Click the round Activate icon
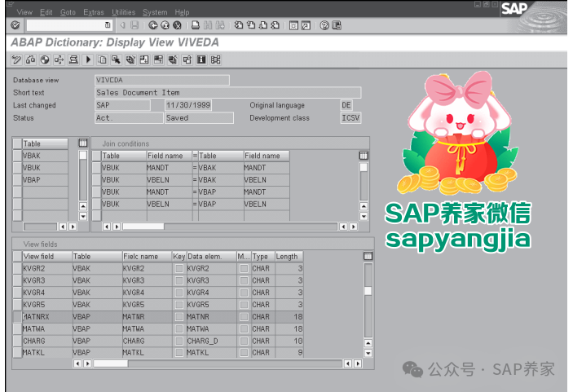Screen dimensions: 573x392 tap(45, 59)
